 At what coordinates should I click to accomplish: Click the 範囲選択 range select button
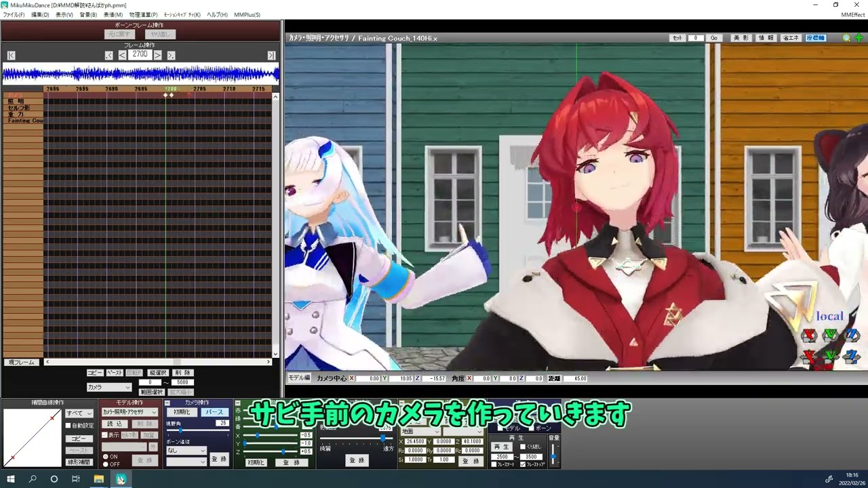click(151, 392)
